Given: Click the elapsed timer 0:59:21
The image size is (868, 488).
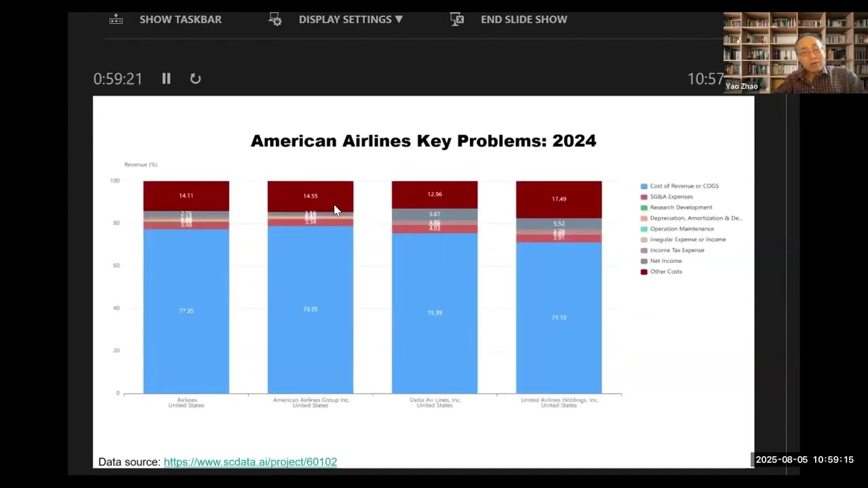Looking at the screenshot, I should 118,79.
